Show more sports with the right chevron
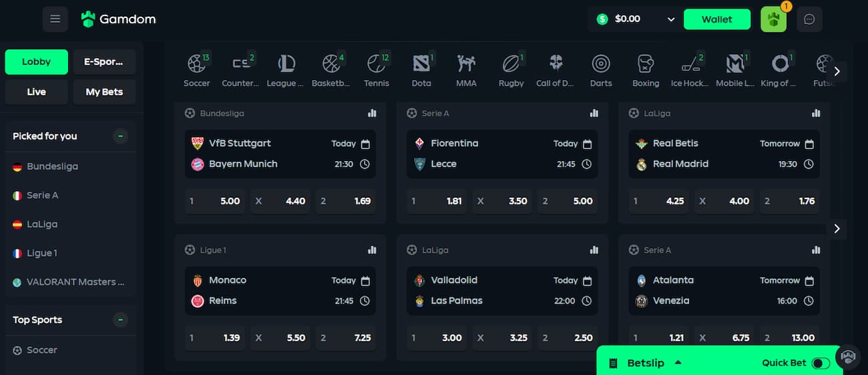Image resolution: width=868 pixels, height=375 pixels. point(837,71)
